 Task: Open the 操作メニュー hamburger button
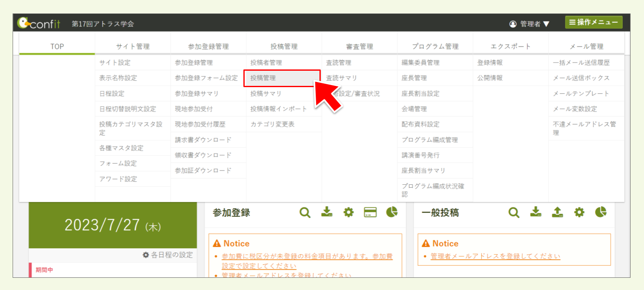(594, 22)
